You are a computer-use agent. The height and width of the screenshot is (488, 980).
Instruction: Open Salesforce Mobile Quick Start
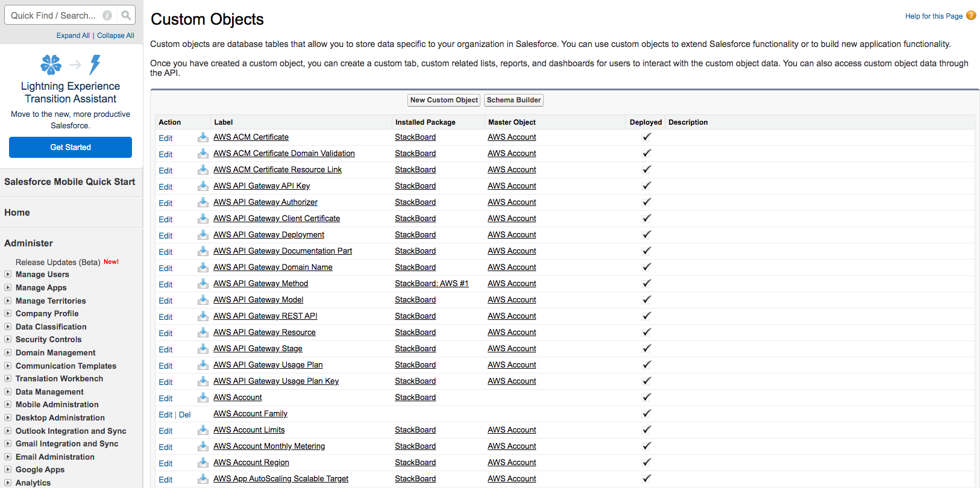click(69, 182)
